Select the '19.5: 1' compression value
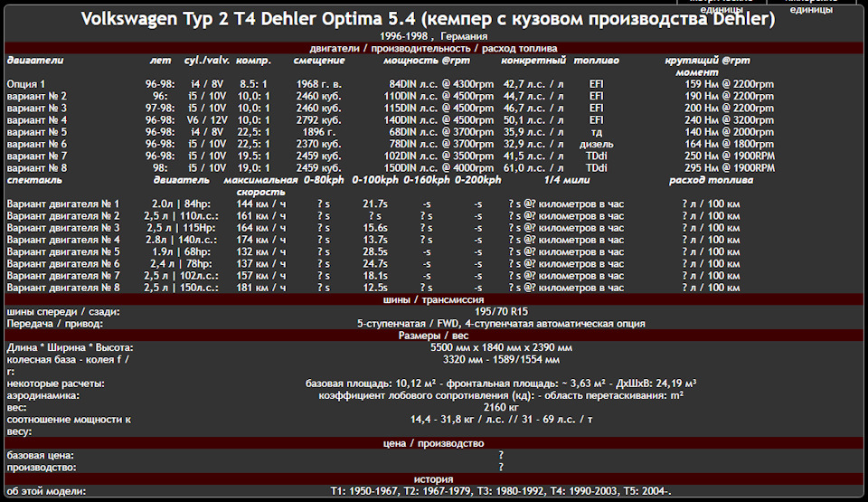Viewport: 868px width, 502px height. click(x=253, y=156)
